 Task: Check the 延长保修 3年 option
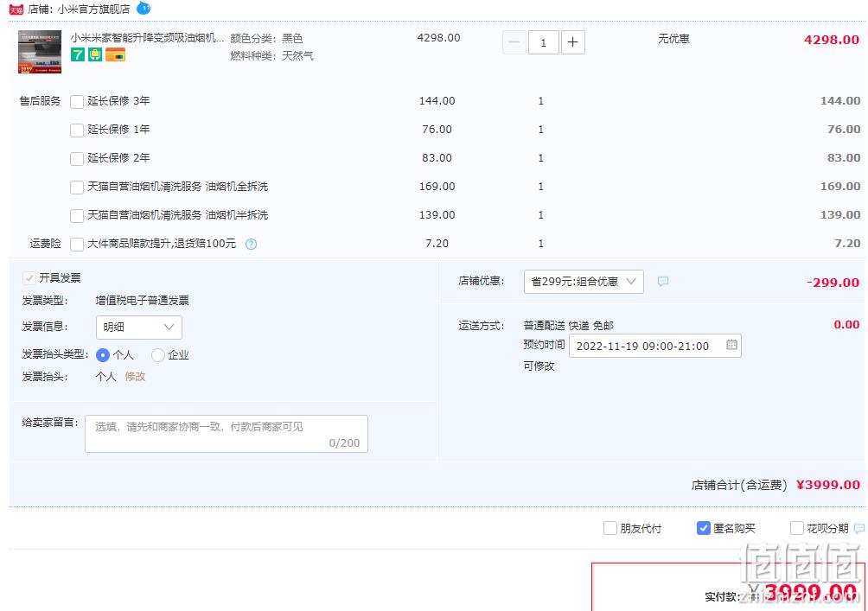point(77,101)
